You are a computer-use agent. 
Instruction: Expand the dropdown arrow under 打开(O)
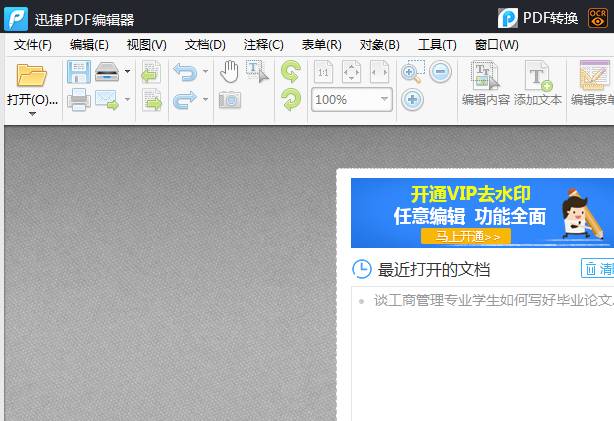click(32, 114)
